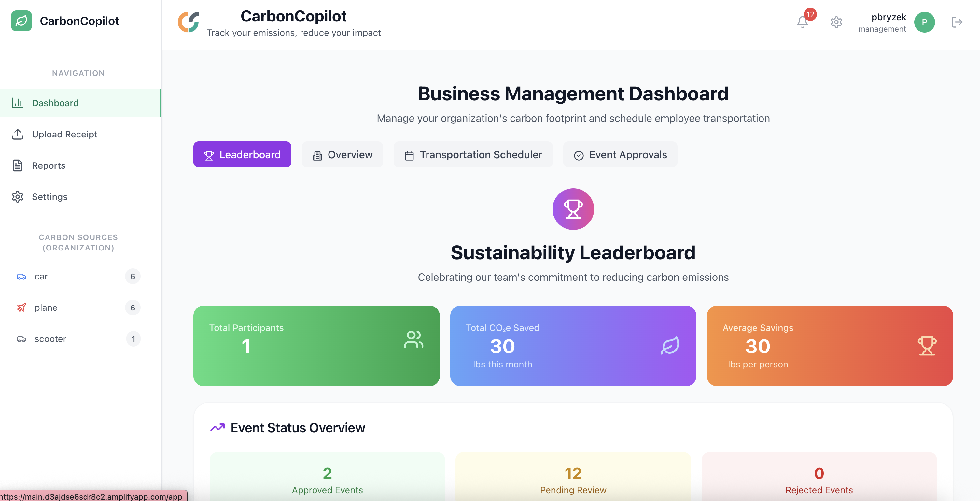Click the Pending Review events card
Image resolution: width=980 pixels, height=501 pixels.
coord(573,480)
